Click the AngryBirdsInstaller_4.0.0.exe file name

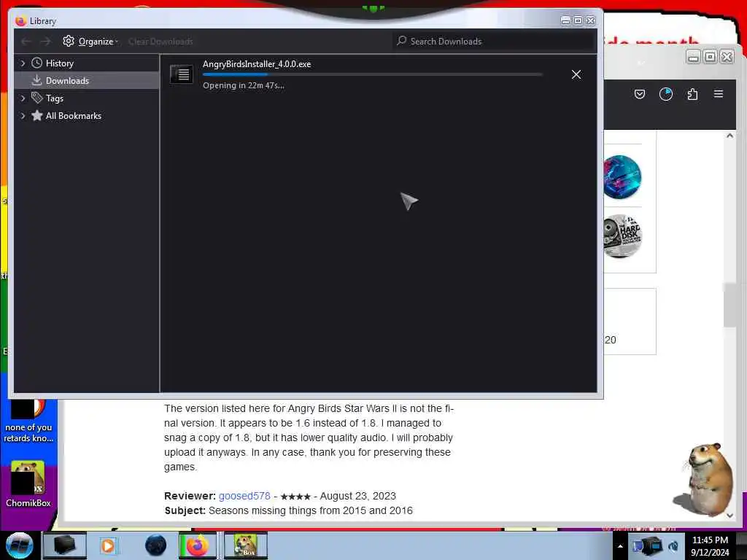(x=257, y=64)
